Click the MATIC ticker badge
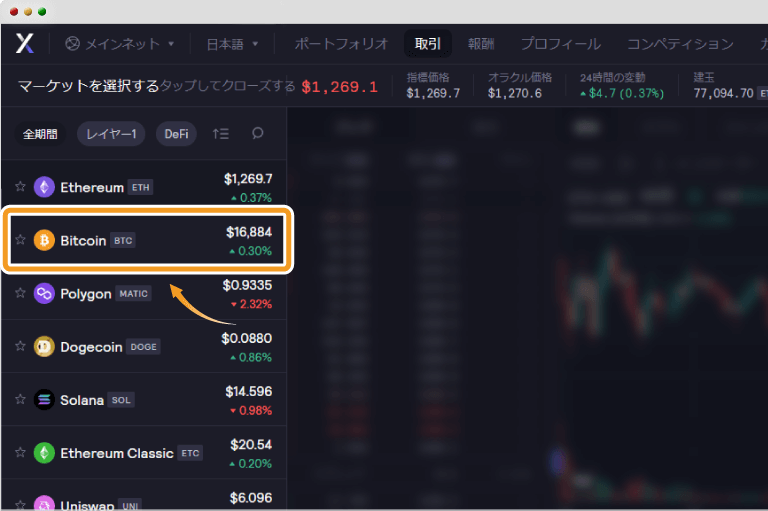The width and height of the screenshot is (768, 511). [134, 293]
